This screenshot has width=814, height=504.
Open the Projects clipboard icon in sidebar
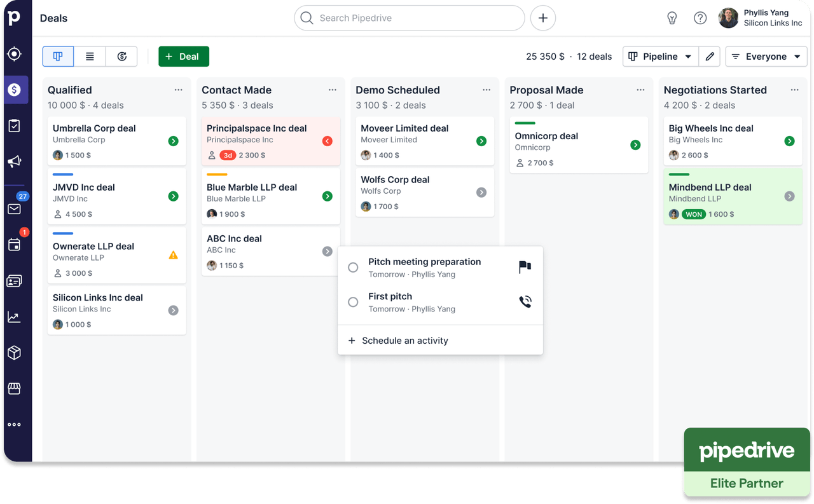(x=14, y=126)
